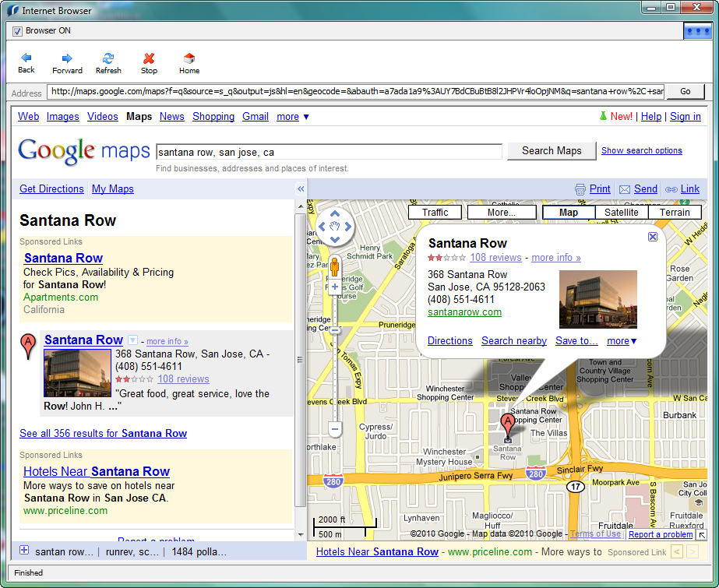Click the Go button
The height and width of the screenshot is (588, 719).
(685, 92)
